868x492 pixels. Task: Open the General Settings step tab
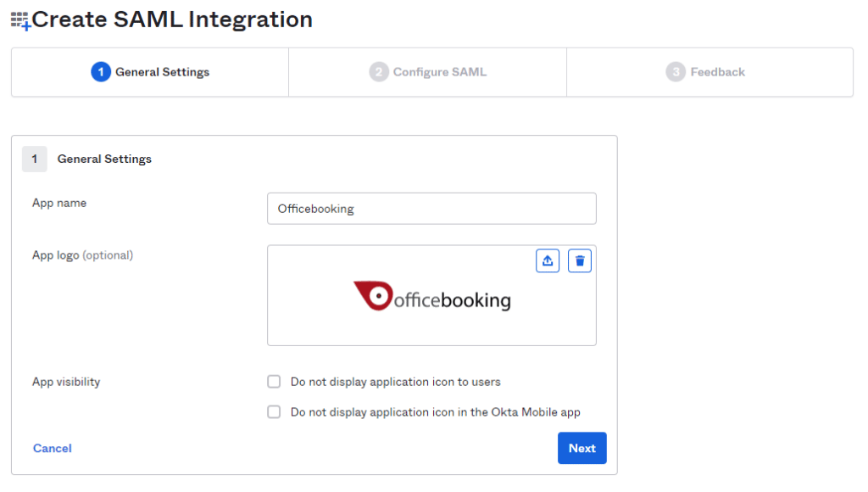[x=150, y=72]
